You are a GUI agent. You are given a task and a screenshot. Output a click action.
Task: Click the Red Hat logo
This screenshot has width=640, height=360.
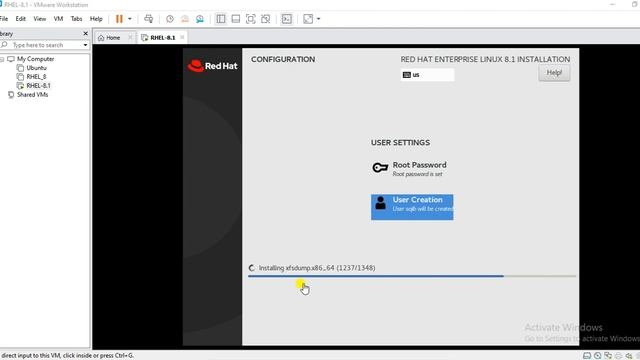212,66
